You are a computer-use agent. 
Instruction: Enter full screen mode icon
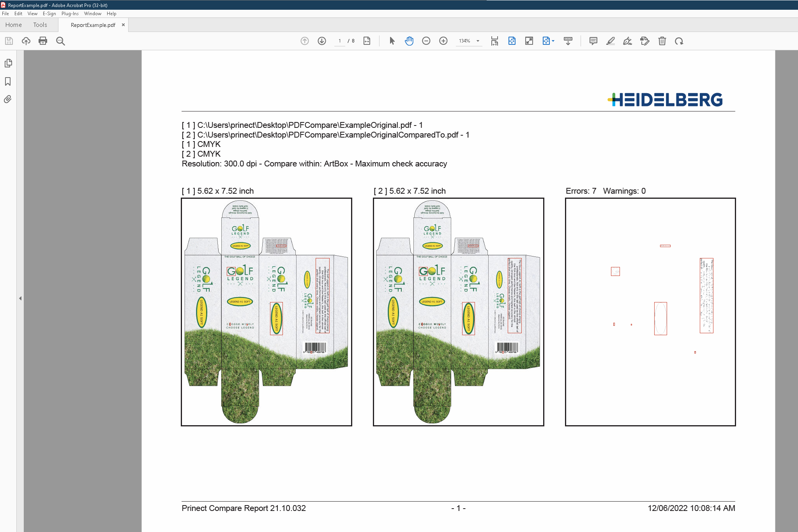pyautogui.click(x=529, y=41)
